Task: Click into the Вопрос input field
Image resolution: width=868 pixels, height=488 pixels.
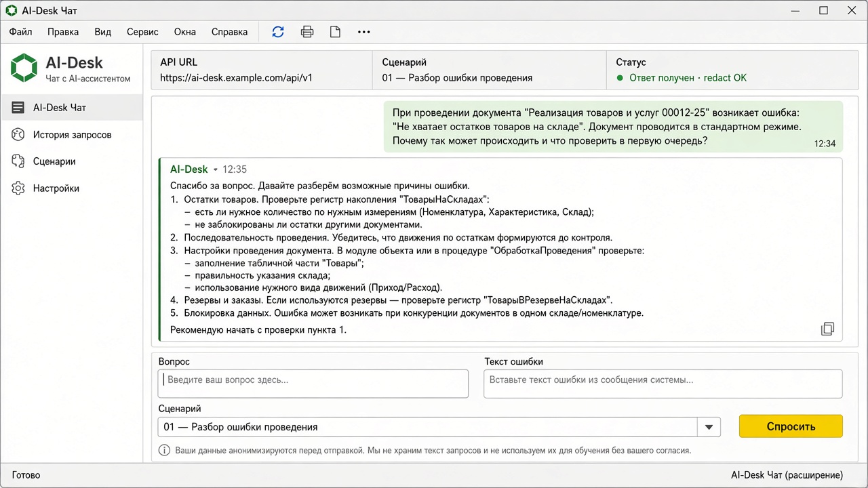Action: [313, 384]
